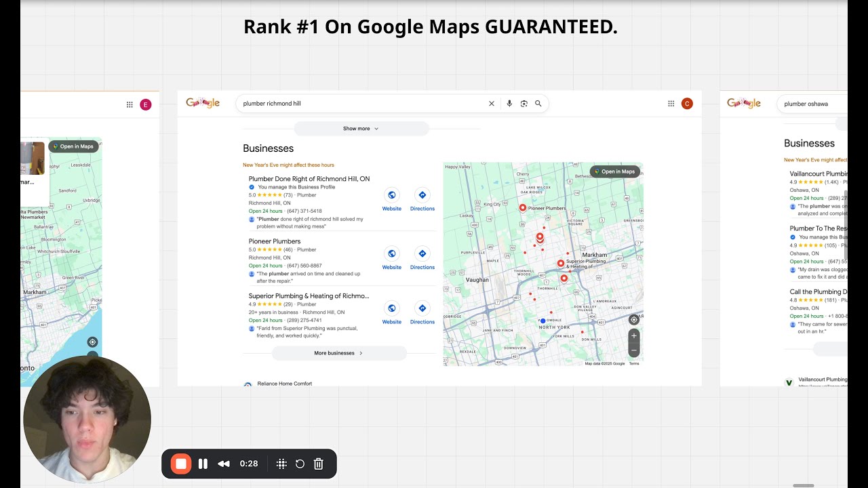The image size is (868, 488).
Task: Center map on my location
Action: point(634,320)
